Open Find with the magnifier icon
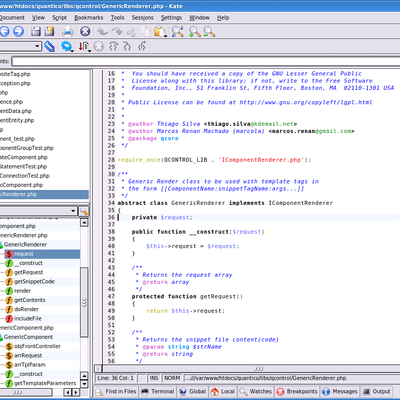 (x=177, y=31)
